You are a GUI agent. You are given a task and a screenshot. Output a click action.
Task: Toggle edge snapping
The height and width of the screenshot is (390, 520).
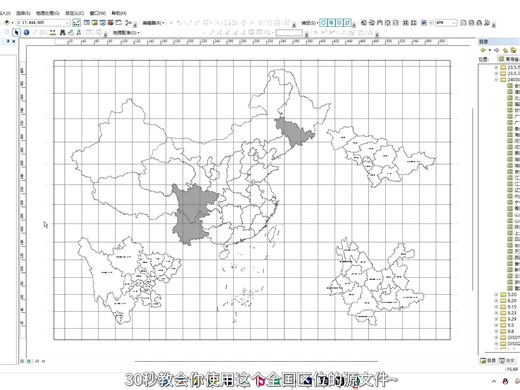(347, 23)
